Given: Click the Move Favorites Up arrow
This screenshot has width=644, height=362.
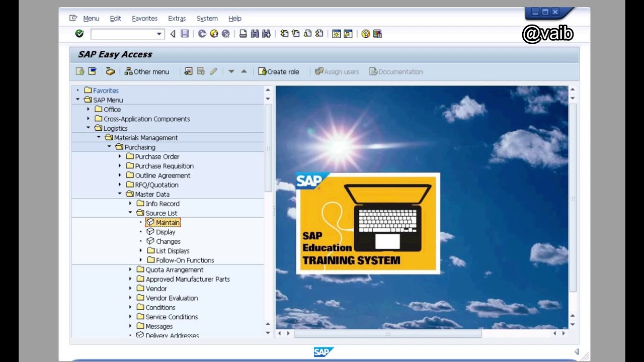Looking at the screenshot, I should (x=244, y=71).
